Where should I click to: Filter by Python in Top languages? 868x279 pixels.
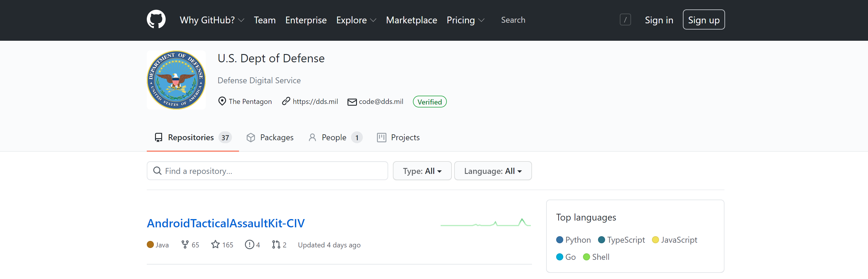pyautogui.click(x=574, y=240)
